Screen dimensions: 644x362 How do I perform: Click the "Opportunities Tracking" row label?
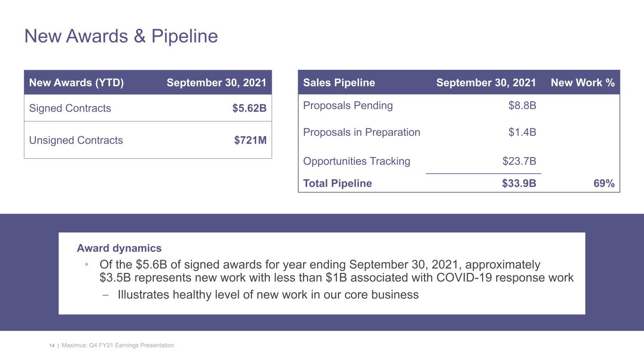pyautogui.click(x=357, y=161)
